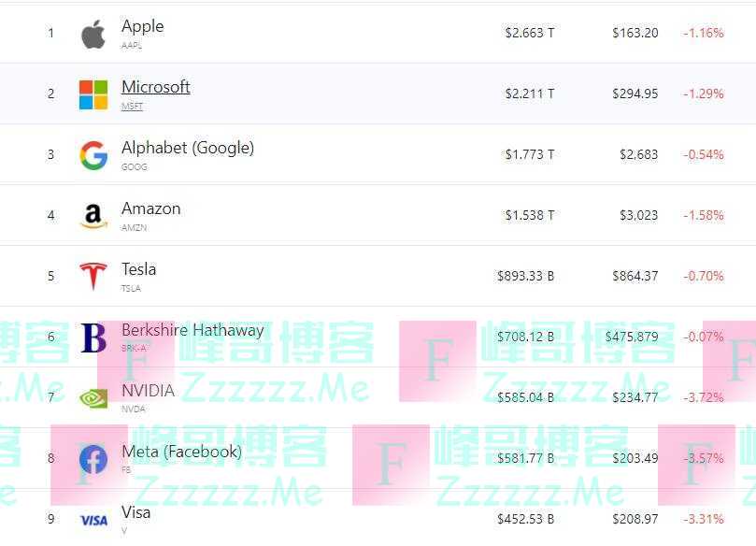Click the green NVIDIA logo
This screenshot has width=756, height=546.
coord(93,398)
